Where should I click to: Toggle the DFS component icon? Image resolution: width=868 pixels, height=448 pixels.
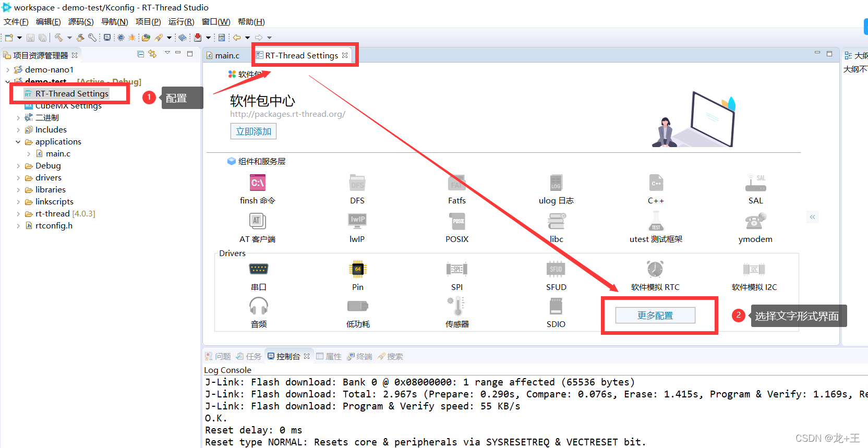pyautogui.click(x=357, y=183)
